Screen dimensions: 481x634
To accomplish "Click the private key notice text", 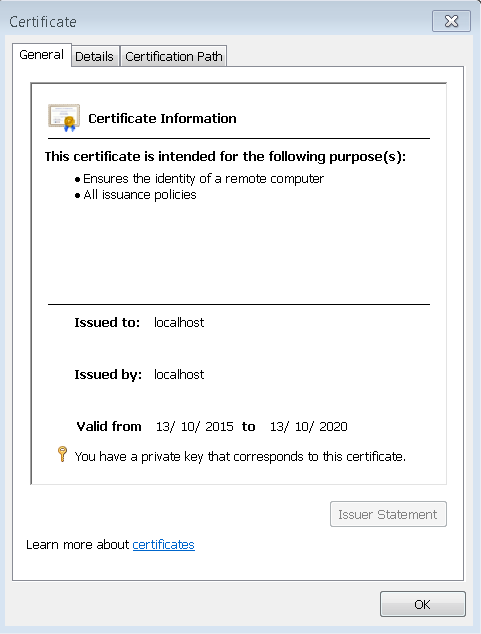I will click(240, 456).
